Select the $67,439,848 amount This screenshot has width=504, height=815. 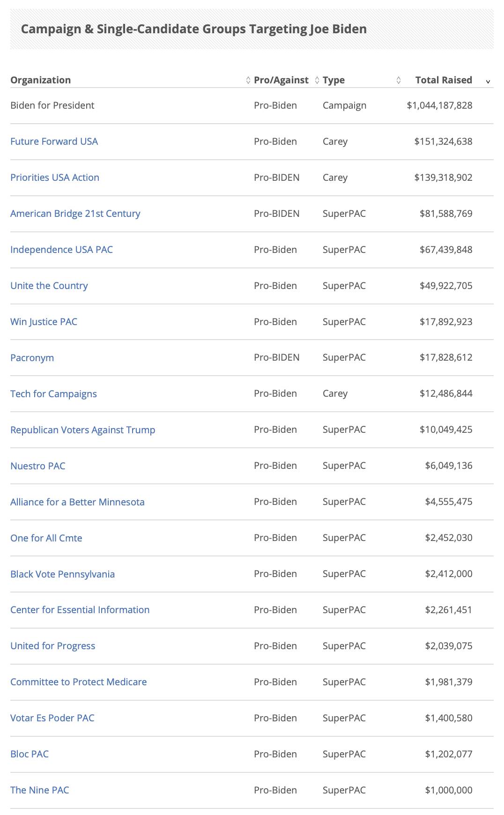[x=446, y=250]
